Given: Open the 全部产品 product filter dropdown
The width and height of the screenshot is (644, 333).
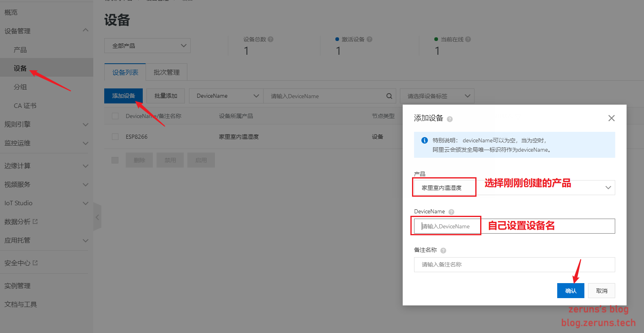Looking at the screenshot, I should coord(147,46).
